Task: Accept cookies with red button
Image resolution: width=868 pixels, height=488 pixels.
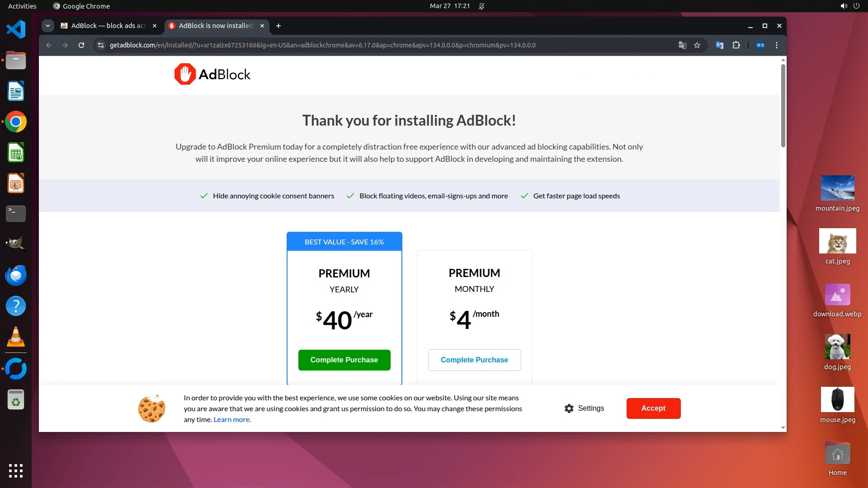Action: [653, 408]
